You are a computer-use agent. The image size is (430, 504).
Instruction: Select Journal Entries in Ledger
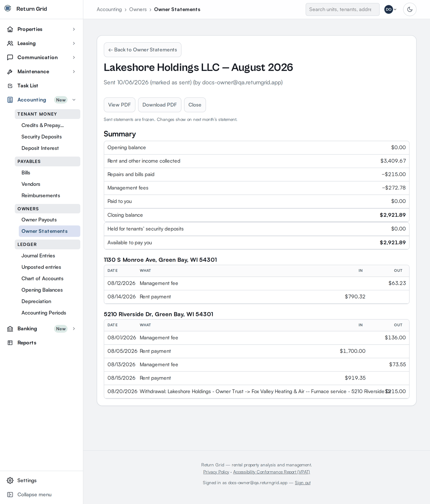[49, 256]
